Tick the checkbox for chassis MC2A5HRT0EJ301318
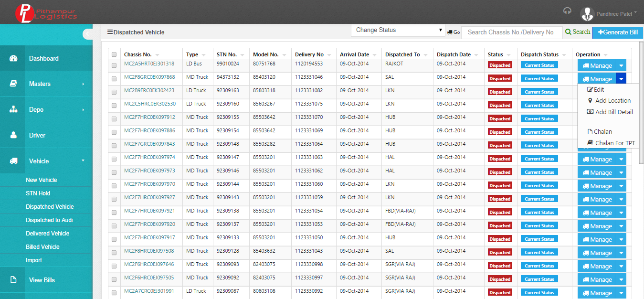644x299 pixels. [114, 65]
